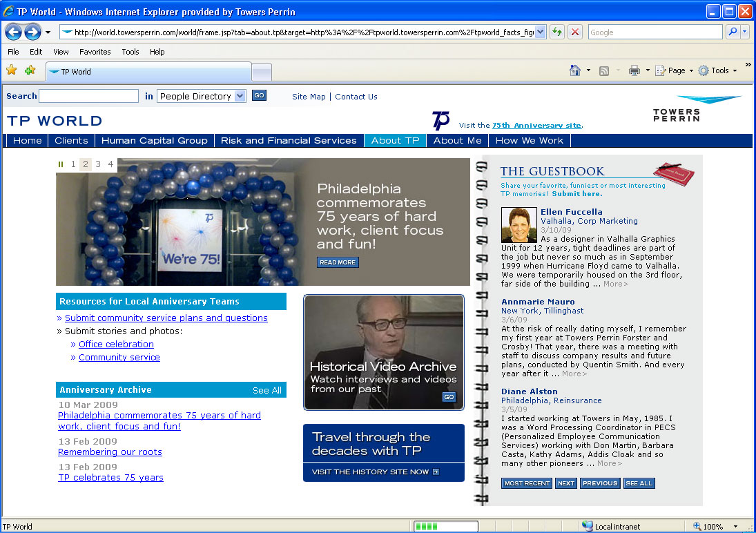This screenshot has height=533, width=756.
Task: Click the URL address bar field
Action: 303,32
